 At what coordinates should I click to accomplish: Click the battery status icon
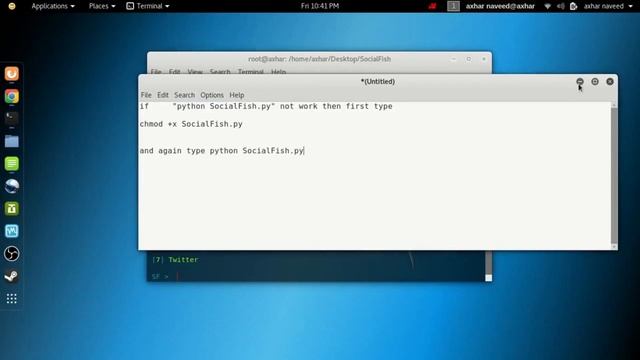573,6
